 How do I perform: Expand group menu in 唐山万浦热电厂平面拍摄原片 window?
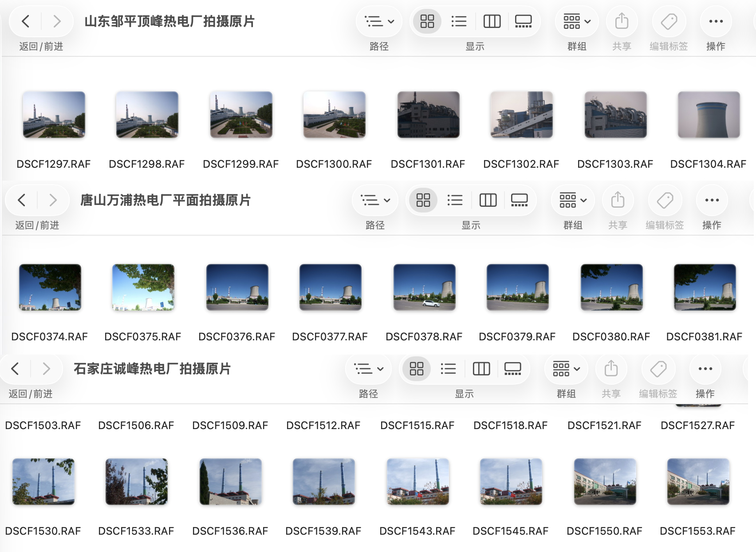(573, 200)
